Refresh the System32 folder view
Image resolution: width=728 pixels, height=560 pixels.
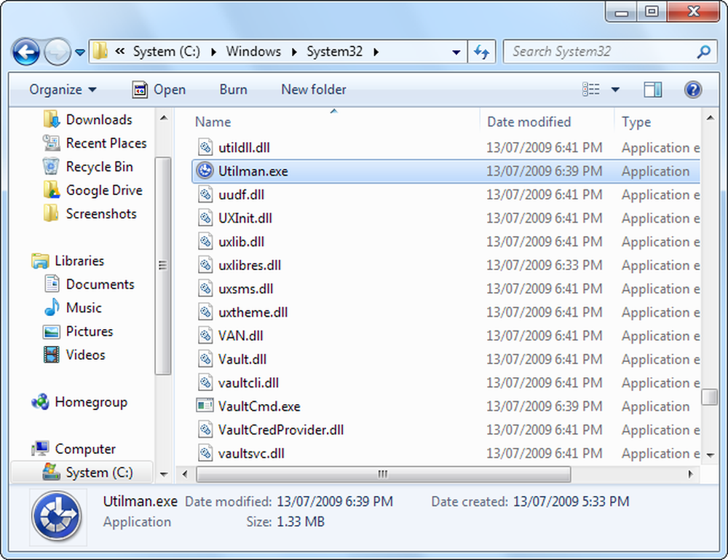(481, 52)
